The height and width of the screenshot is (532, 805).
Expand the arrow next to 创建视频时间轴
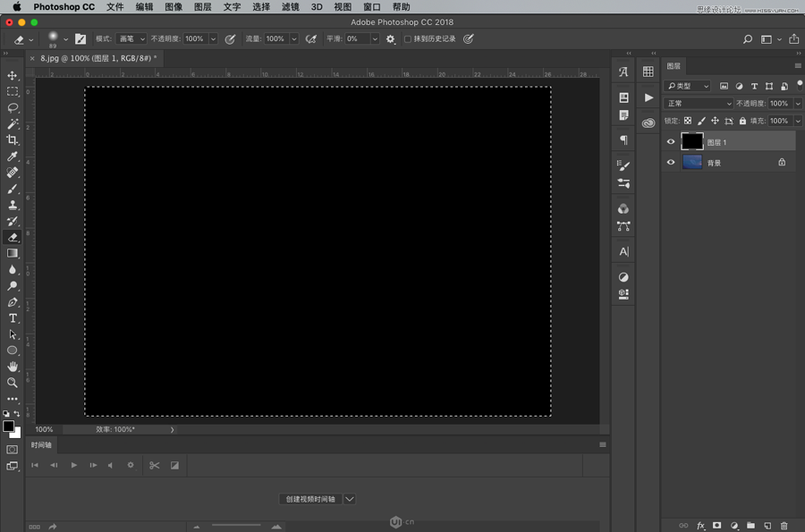pos(350,499)
